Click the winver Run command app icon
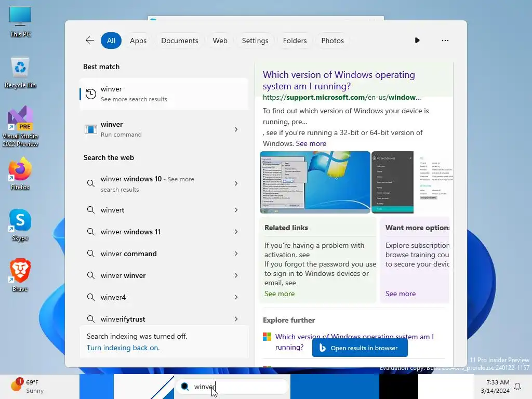Viewport: 532px width, 399px height. click(x=91, y=129)
